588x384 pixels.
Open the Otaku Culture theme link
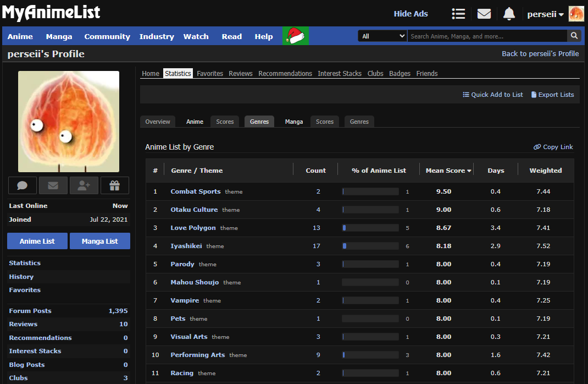[194, 210]
